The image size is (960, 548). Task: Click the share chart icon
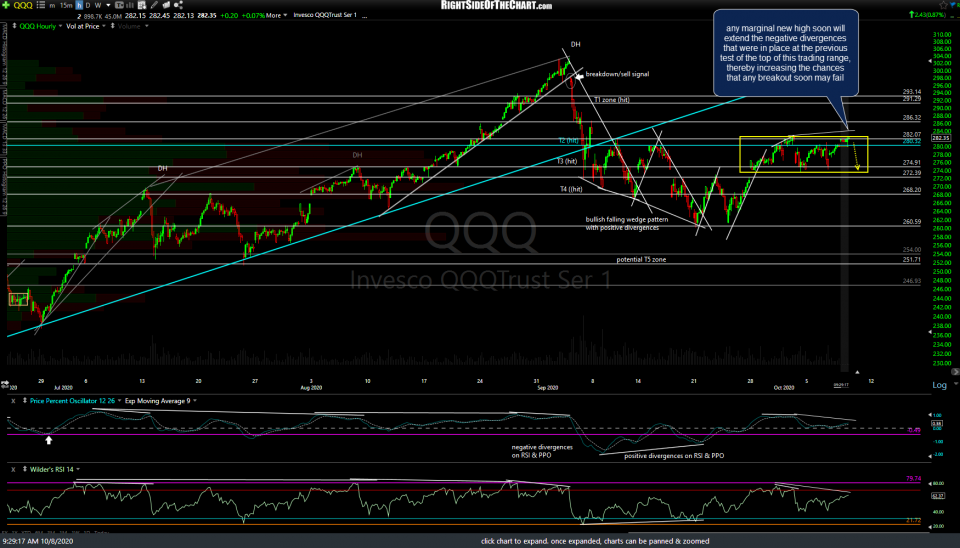178,5
